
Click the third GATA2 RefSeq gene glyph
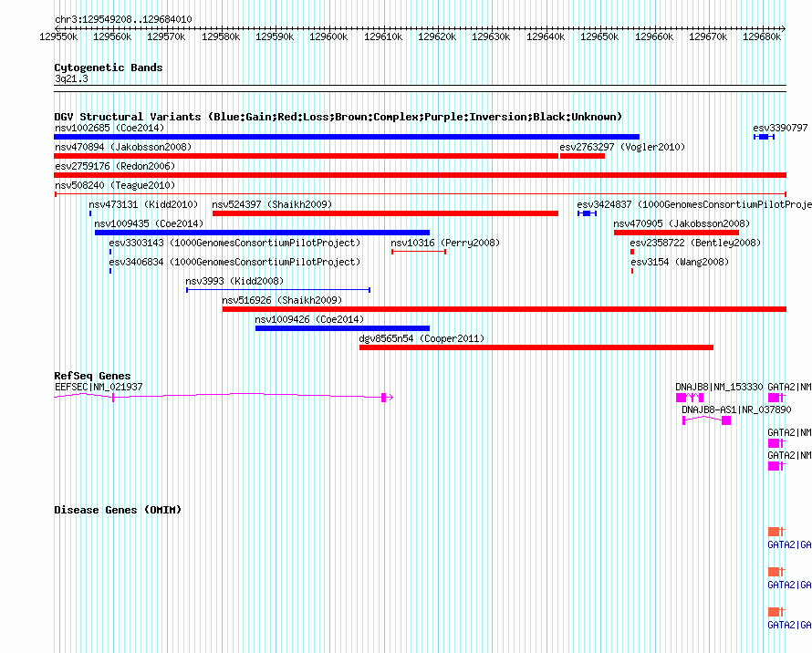776,465
